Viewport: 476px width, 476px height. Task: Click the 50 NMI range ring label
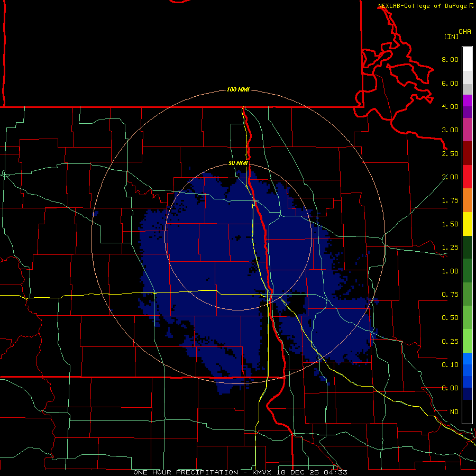(x=238, y=163)
